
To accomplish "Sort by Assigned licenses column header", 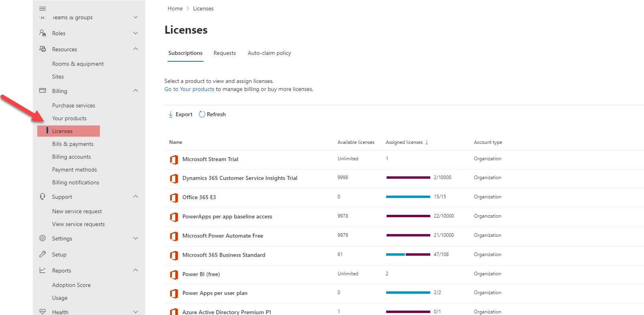I will click(404, 142).
